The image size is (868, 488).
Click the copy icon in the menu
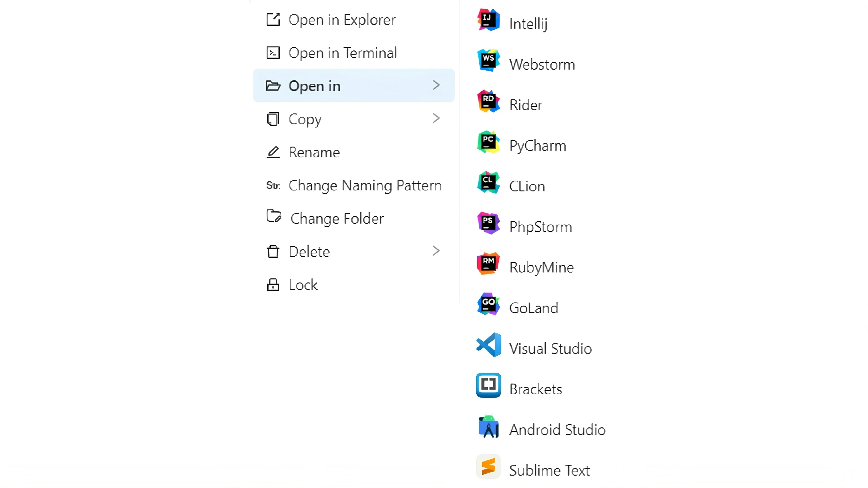point(273,119)
